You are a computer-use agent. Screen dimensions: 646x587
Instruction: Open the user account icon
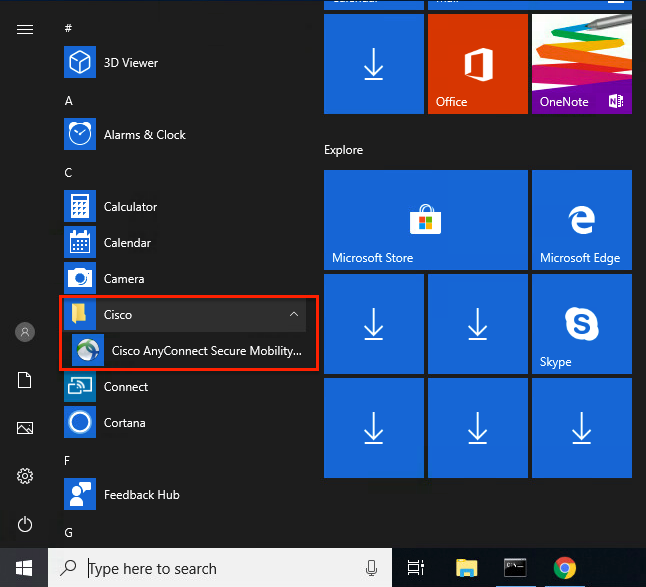(x=25, y=332)
